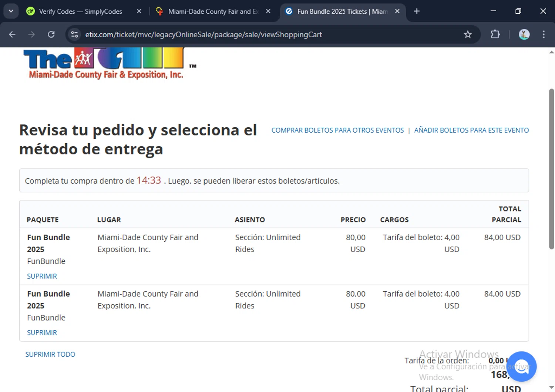The height and width of the screenshot is (392, 555).
Task: Click the vertical page scrollbar thumb
Action: [552, 169]
